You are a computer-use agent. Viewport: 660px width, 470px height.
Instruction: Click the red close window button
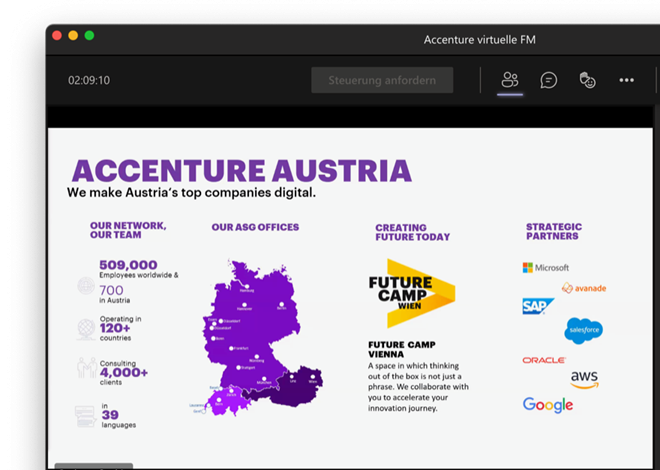[57, 36]
